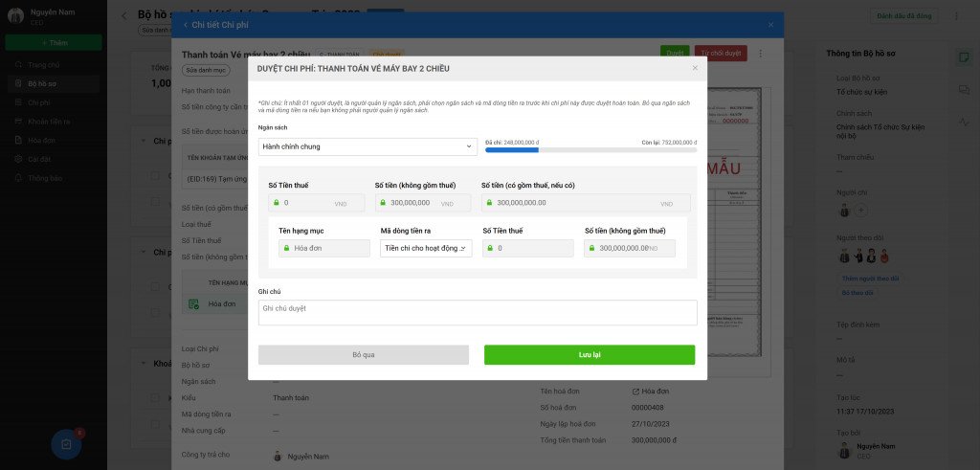The width and height of the screenshot is (980, 470).
Task: Click the Ghi chú duyệt note field
Action: (x=478, y=312)
